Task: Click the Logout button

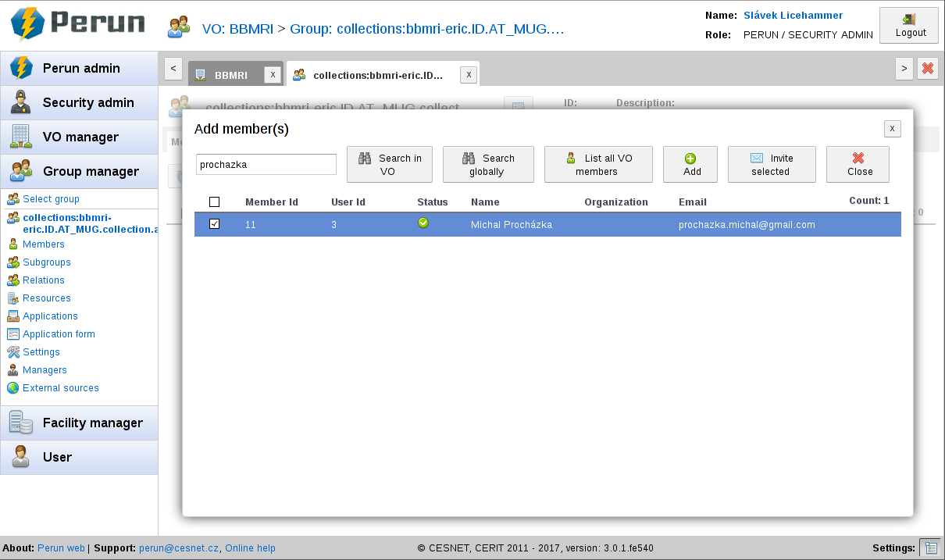Action: click(x=909, y=25)
